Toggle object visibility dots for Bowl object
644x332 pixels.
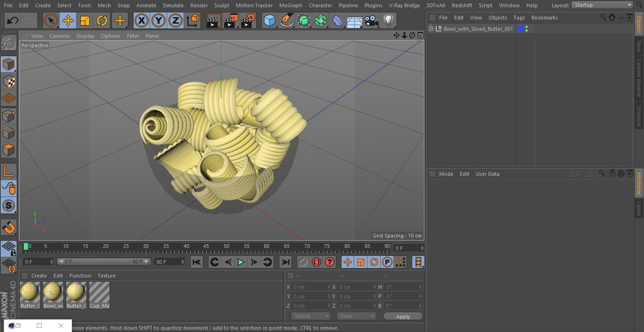click(527, 28)
